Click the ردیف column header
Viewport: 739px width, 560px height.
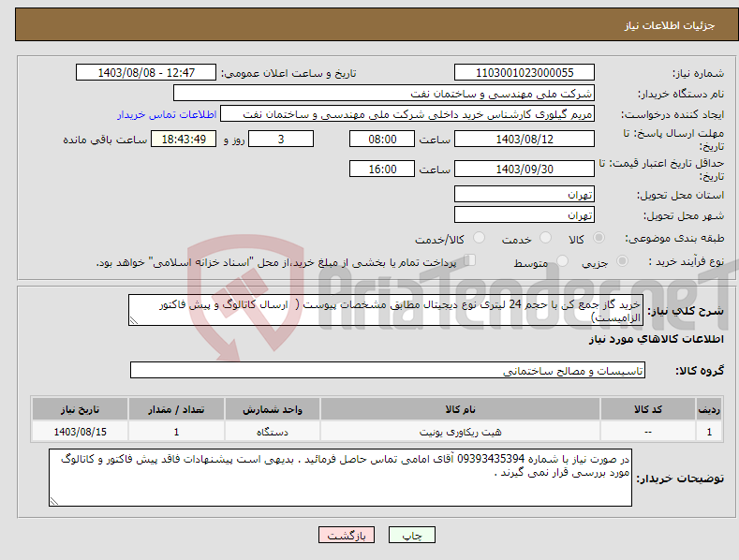coord(709,409)
